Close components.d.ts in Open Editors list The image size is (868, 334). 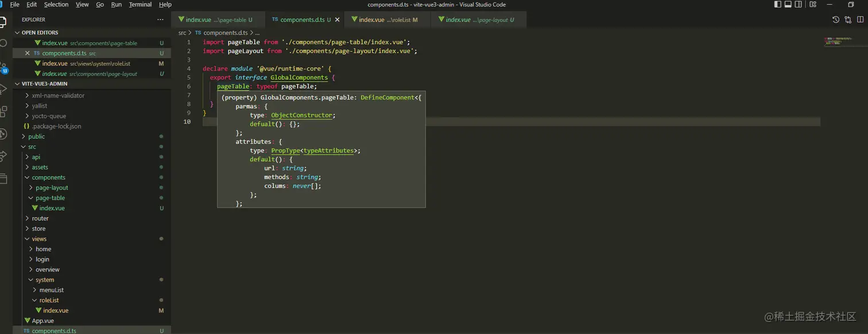click(27, 53)
